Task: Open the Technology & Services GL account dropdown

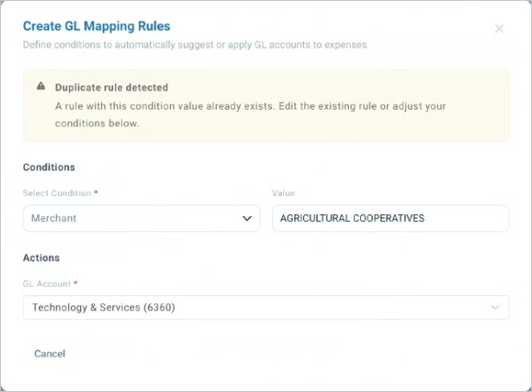Action: [266, 307]
